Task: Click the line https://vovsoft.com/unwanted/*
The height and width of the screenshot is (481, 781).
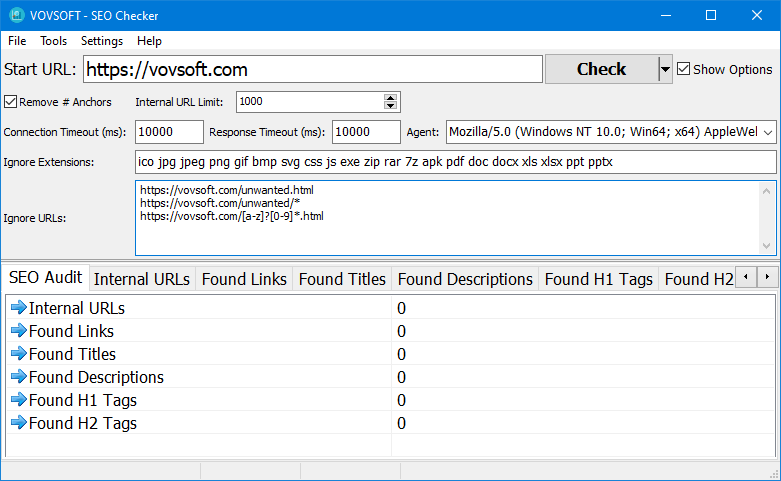Action: click(220, 203)
